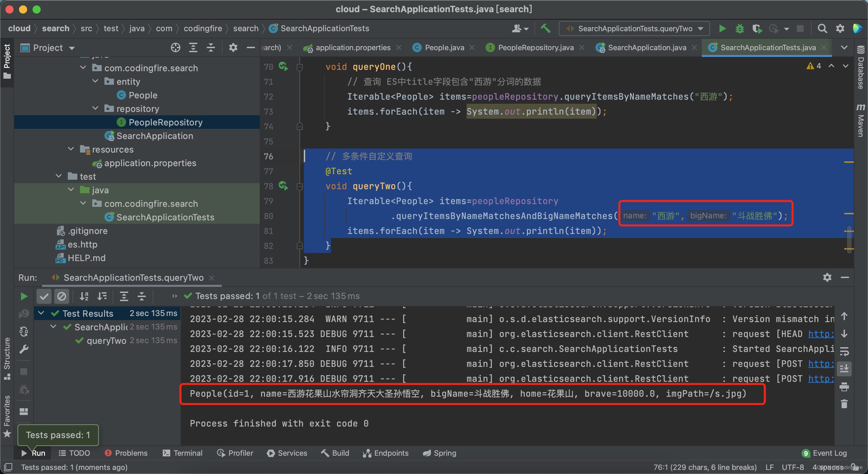Toggle show passed tests
The width and height of the screenshot is (868, 474).
(x=44, y=296)
